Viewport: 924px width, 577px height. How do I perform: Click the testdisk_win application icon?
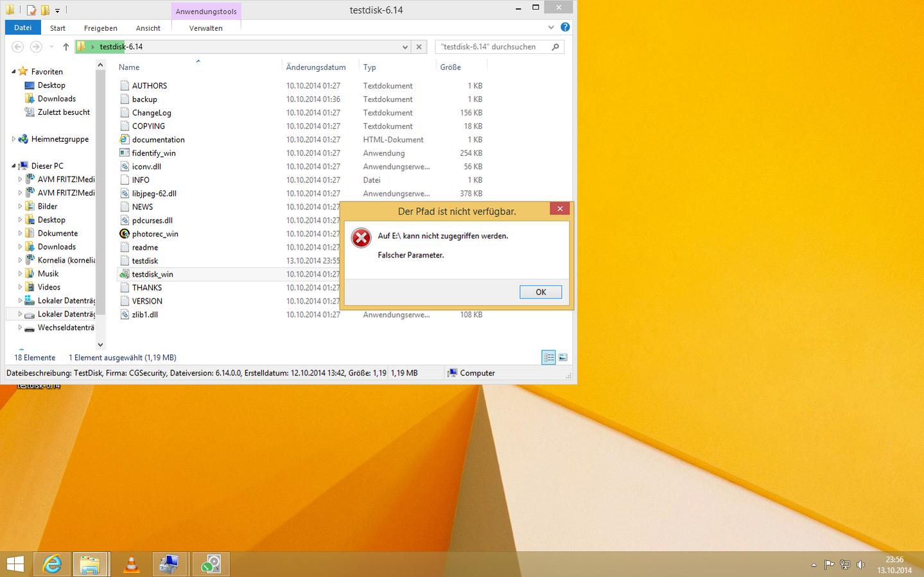125,274
